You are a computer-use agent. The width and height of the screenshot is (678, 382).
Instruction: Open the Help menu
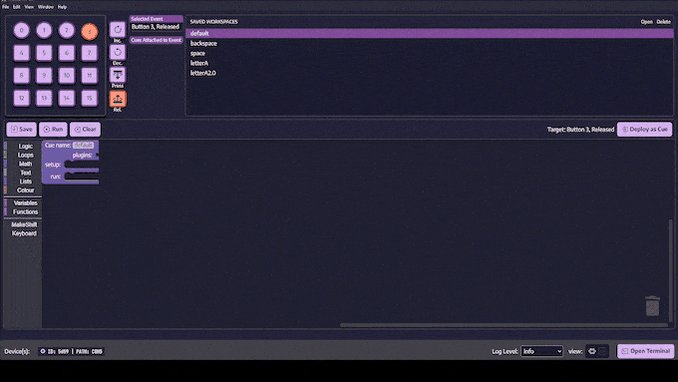pos(62,7)
